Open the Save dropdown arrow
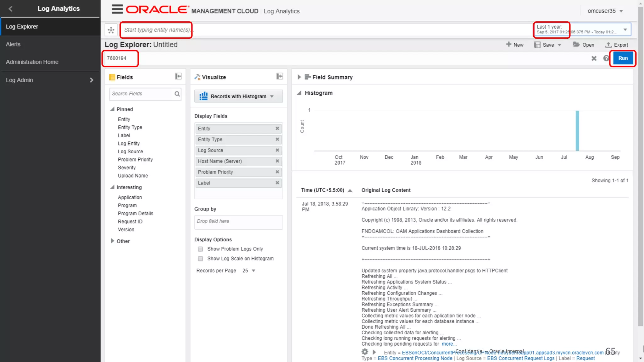The height and width of the screenshot is (362, 644). [559, 45]
